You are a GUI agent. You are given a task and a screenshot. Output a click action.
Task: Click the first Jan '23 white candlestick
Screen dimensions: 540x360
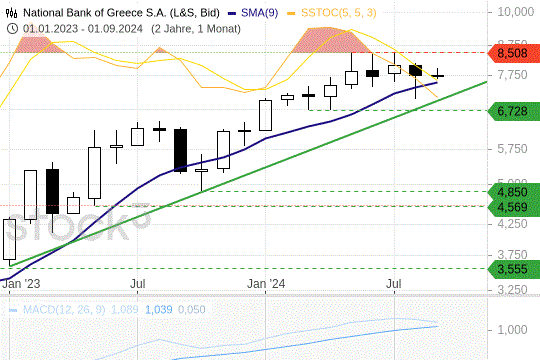pyautogui.click(x=9, y=239)
